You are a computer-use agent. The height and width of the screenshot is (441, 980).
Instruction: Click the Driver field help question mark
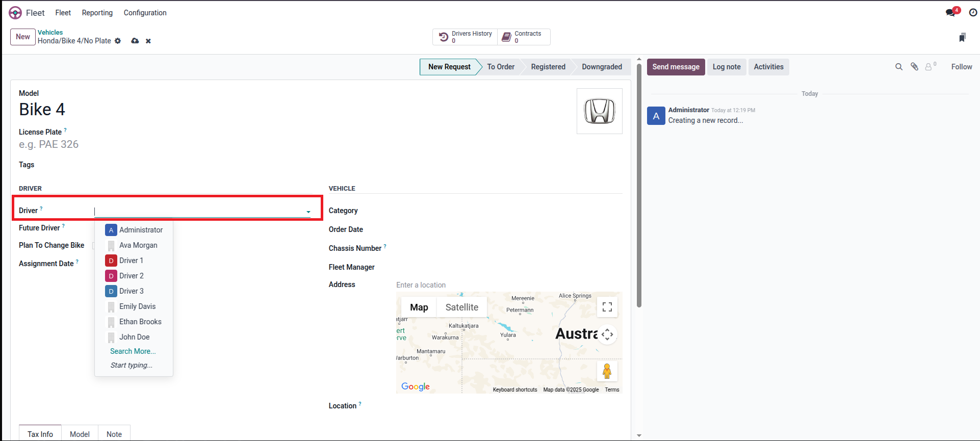(x=41, y=209)
